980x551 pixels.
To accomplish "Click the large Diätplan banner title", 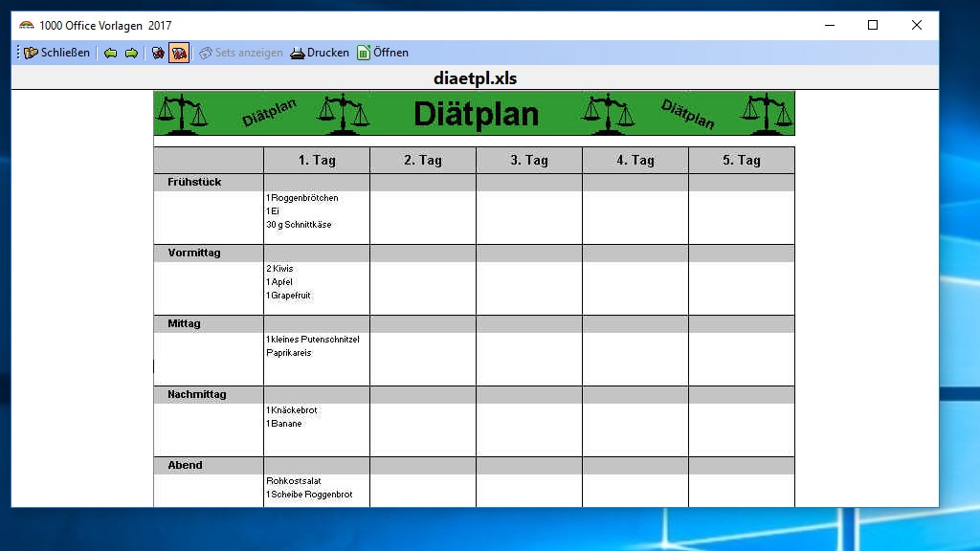I will click(476, 114).
